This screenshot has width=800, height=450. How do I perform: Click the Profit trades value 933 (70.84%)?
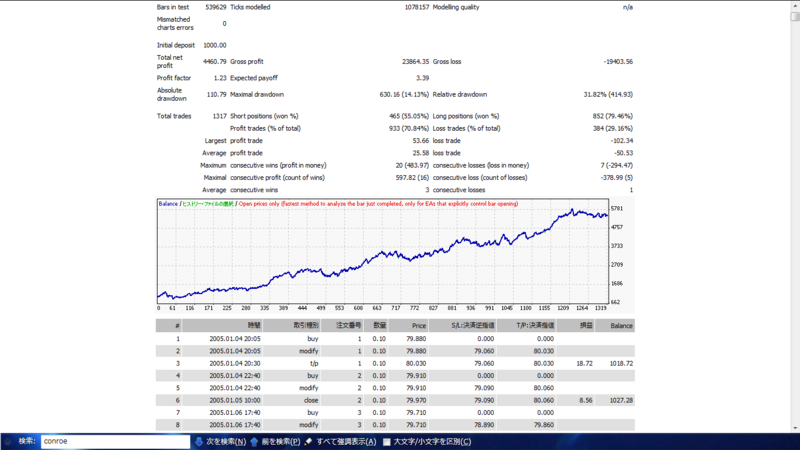coord(409,129)
